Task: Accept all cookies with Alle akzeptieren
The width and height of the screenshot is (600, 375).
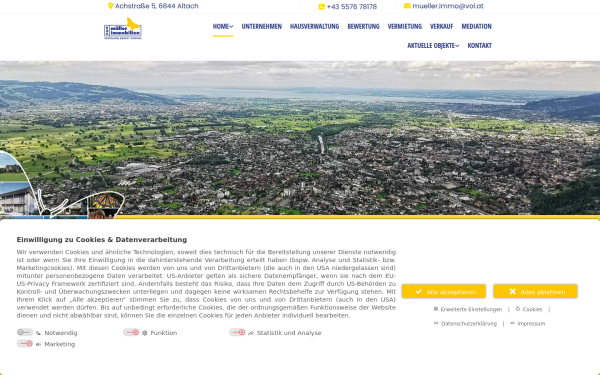Action: [x=443, y=292]
